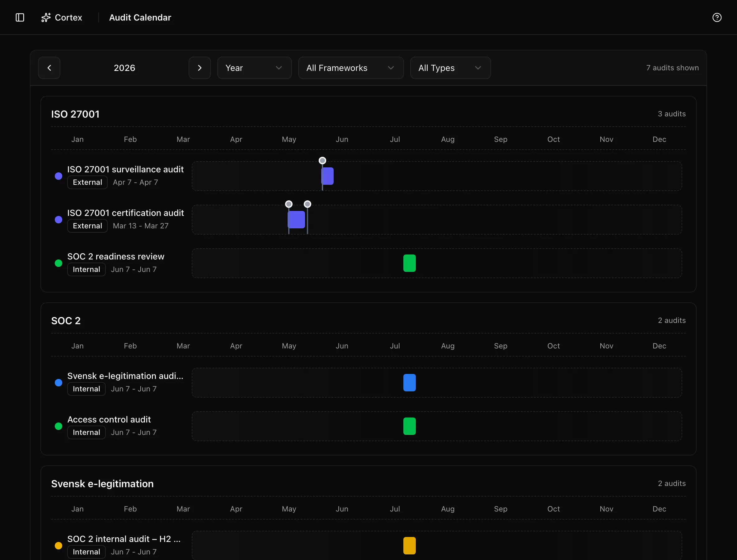Click the Cortex app name

(x=68, y=17)
